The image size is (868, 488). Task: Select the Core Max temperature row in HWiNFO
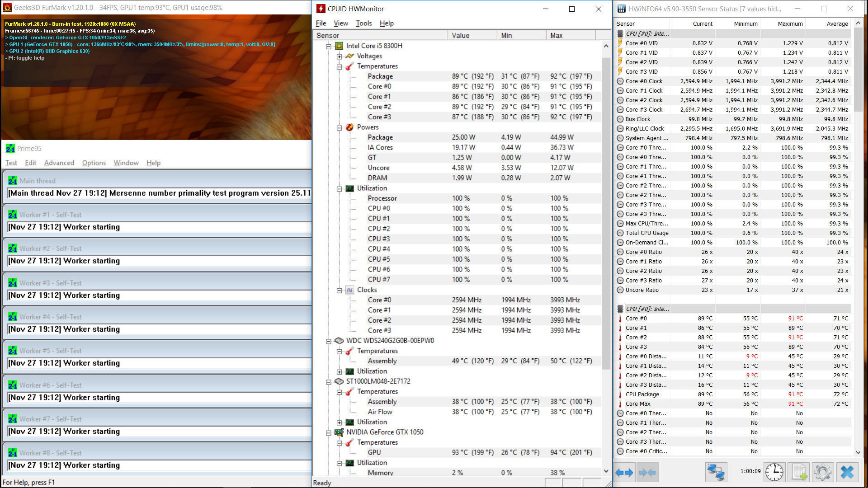click(x=733, y=404)
